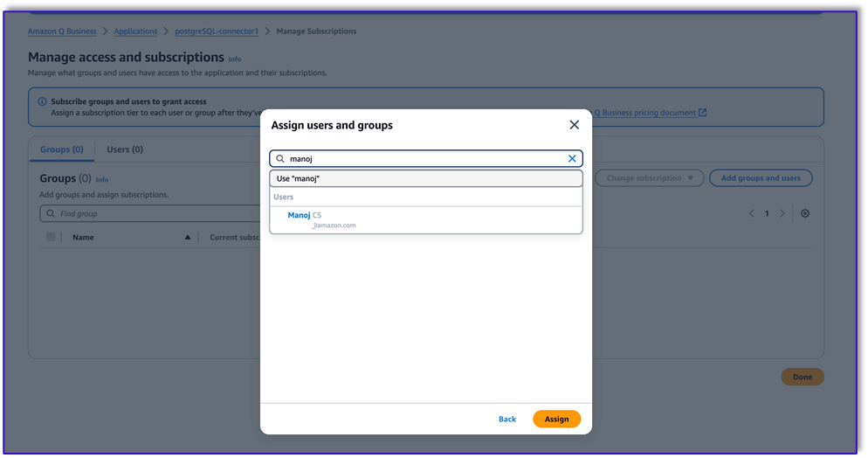Open Info link beside Groups heading
Viewport: 868px width, 458px height.
[x=102, y=180]
